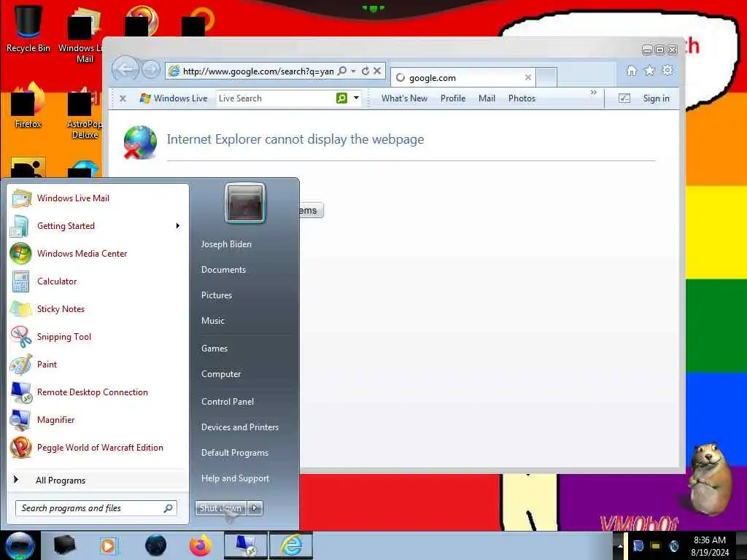Open What's New in Windows Live toolbar
Screen dimensions: 747x560
pyautogui.click(x=404, y=98)
